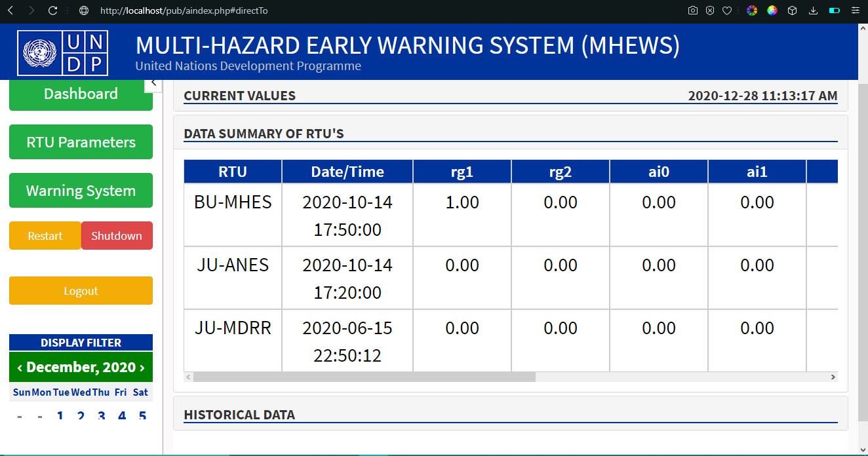Image resolution: width=868 pixels, height=456 pixels.
Task: Click the Logout button
Action: 81,291
